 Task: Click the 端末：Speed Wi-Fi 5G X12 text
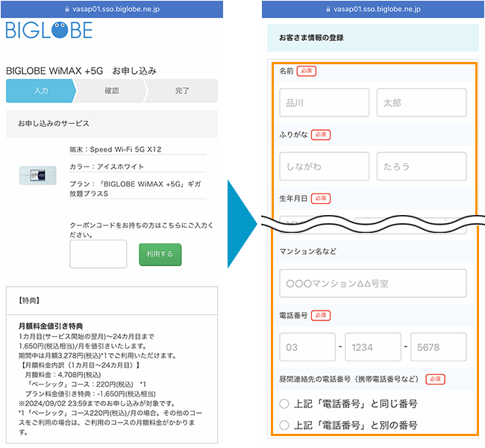click(116, 149)
